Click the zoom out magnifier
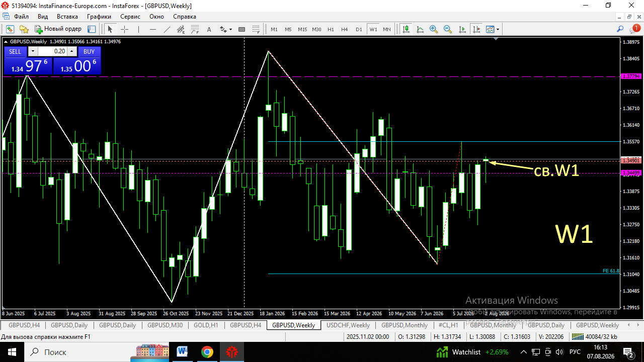This screenshot has height=362, width=644. [x=448, y=29]
